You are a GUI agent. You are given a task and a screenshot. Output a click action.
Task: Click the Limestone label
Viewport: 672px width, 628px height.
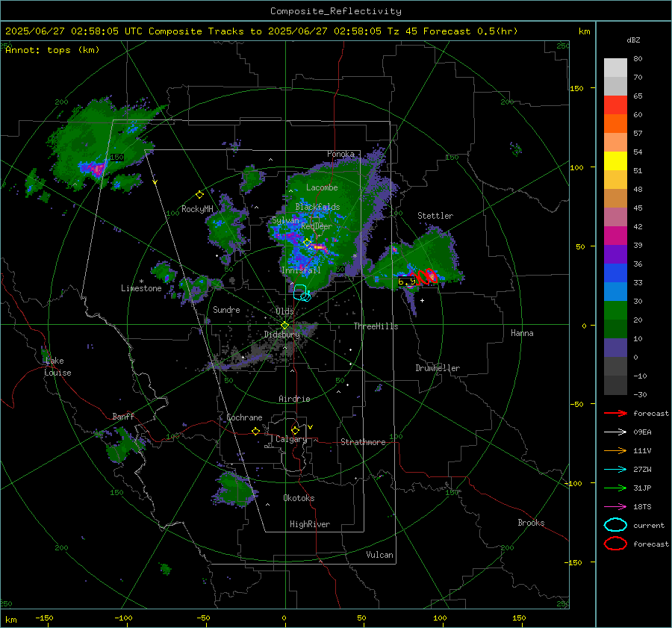click(141, 288)
